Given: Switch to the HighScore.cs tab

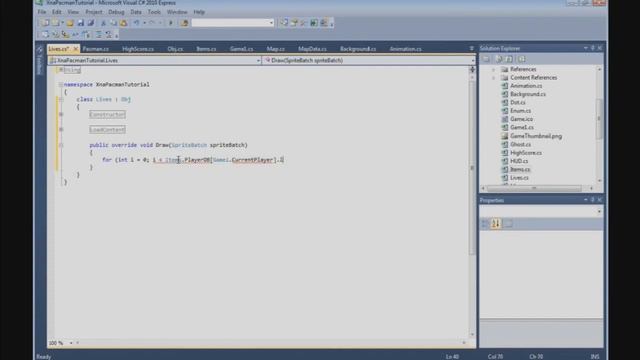Looking at the screenshot, I should coord(138,49).
